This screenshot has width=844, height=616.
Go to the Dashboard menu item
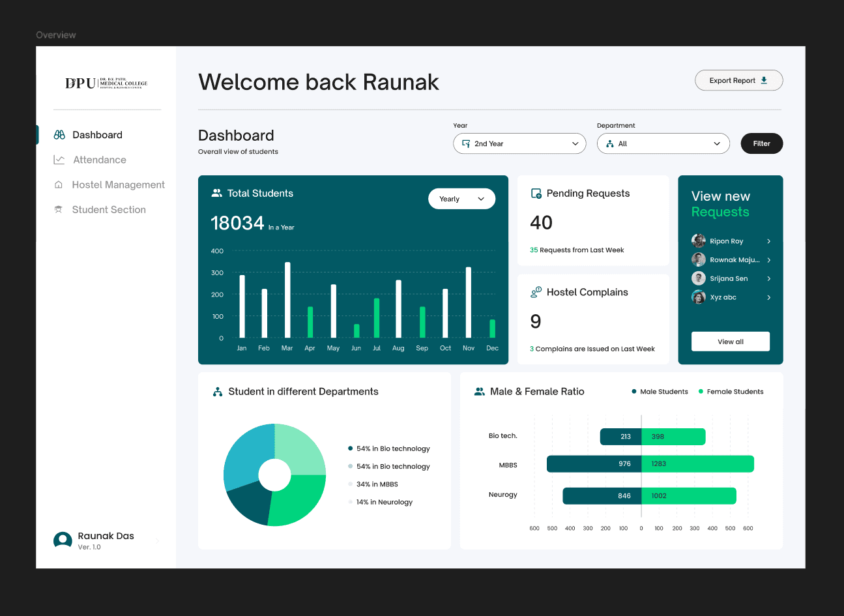click(x=97, y=135)
